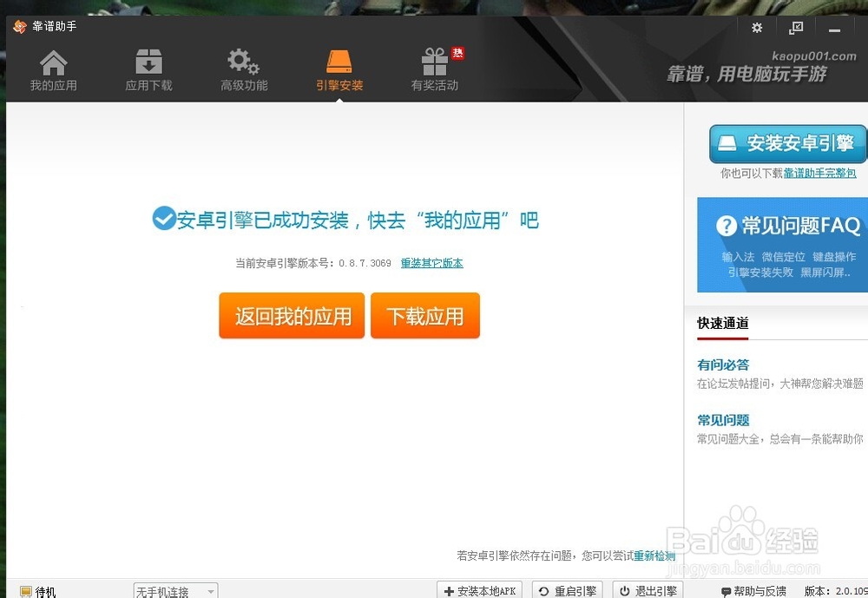This screenshot has width=868, height=598.
Task: Open the 我的应用 home tab
Action: (54, 70)
